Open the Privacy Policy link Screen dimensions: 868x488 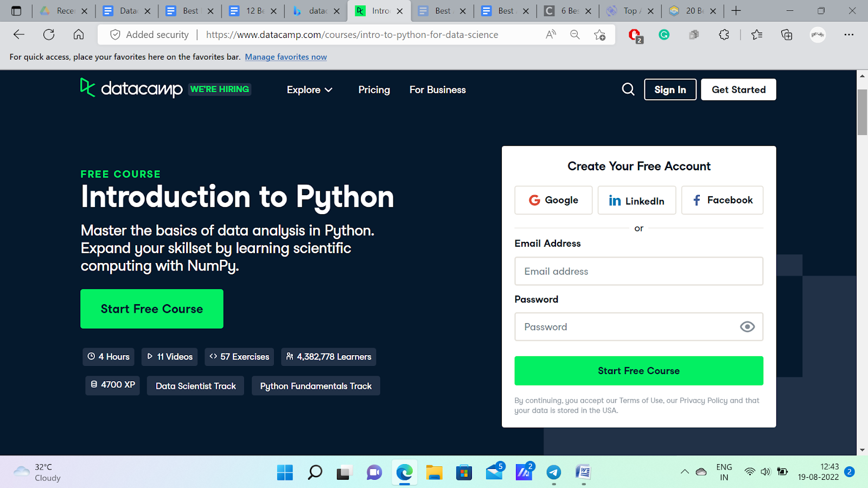(x=704, y=401)
